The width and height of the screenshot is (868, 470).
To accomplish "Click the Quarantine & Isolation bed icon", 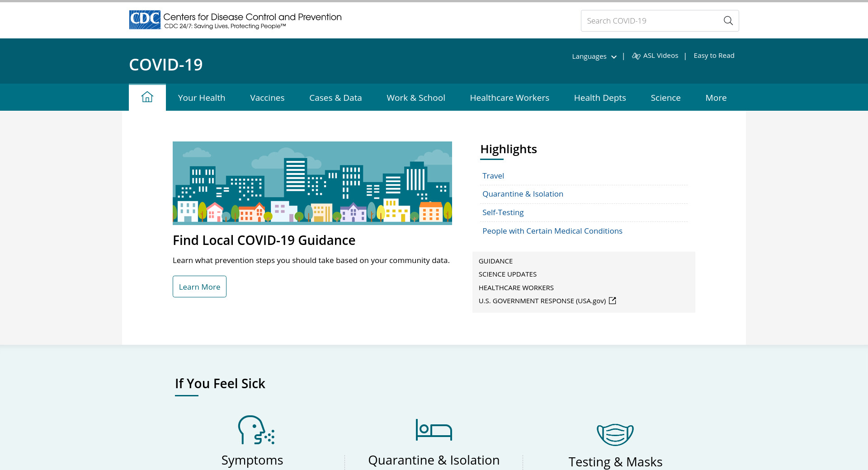I will tap(434, 430).
